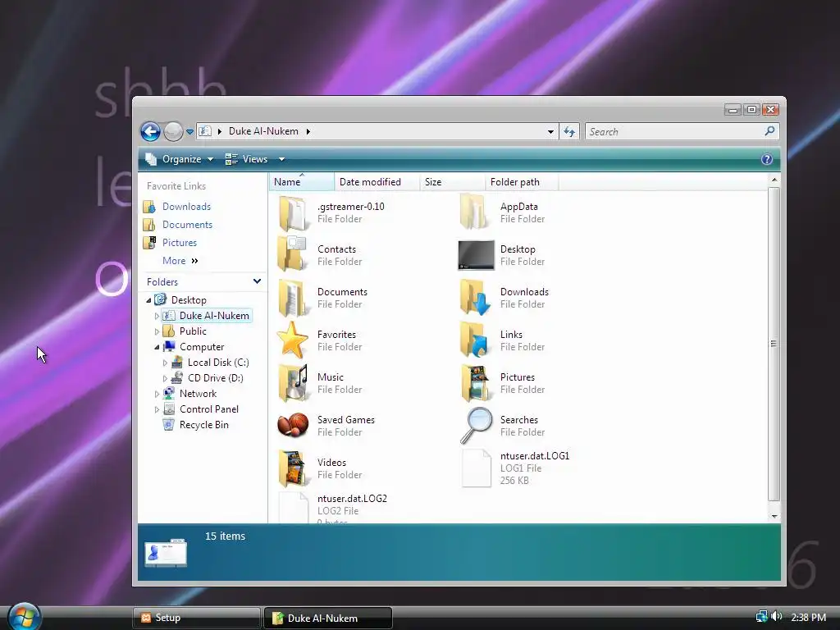The image size is (840, 630).
Task: Click the search magnifier icon
Action: click(x=769, y=130)
